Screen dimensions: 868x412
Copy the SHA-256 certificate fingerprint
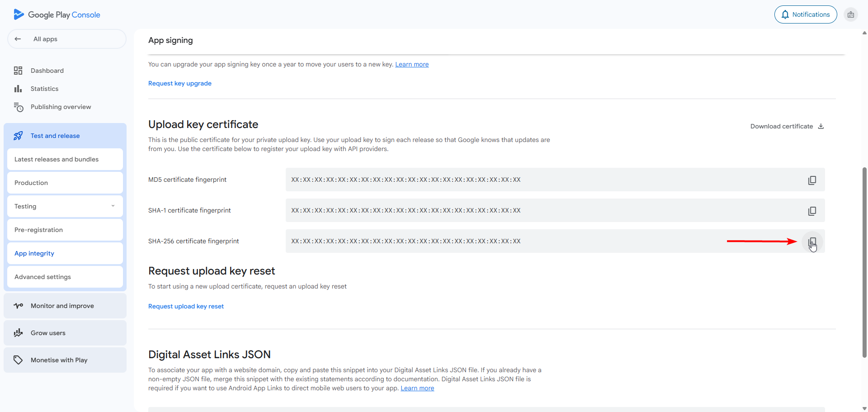tap(812, 242)
